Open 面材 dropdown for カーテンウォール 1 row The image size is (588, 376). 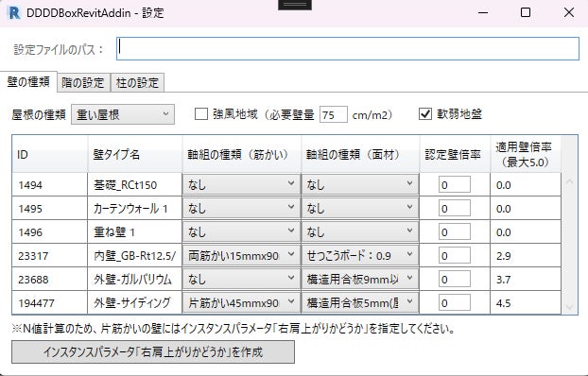pos(360,208)
